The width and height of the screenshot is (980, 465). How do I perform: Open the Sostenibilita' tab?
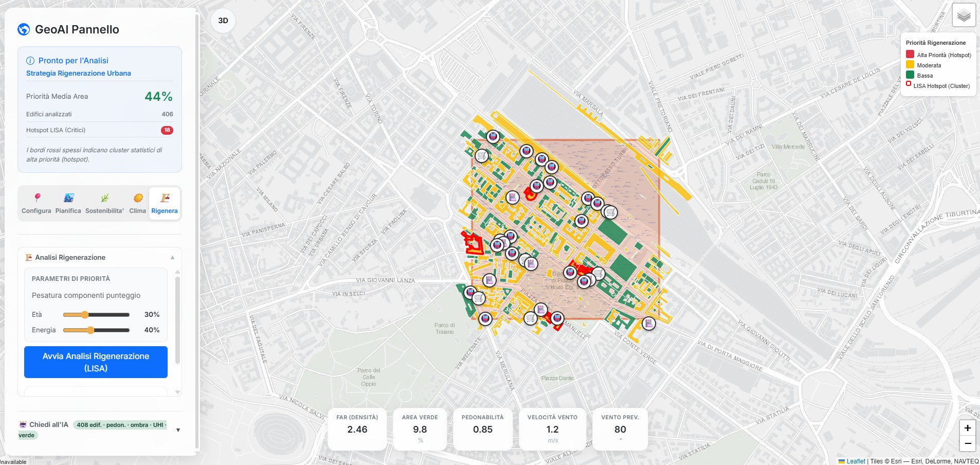coord(105,204)
